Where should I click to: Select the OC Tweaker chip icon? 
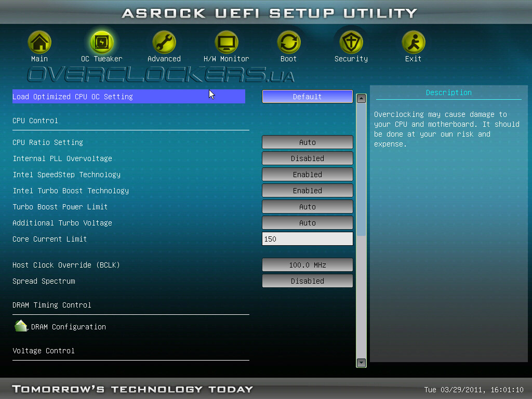(x=101, y=43)
